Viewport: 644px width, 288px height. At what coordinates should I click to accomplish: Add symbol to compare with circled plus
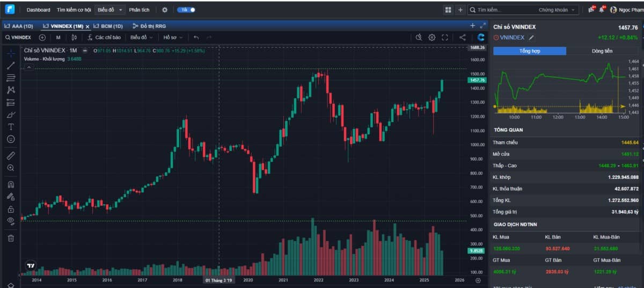[x=42, y=38]
